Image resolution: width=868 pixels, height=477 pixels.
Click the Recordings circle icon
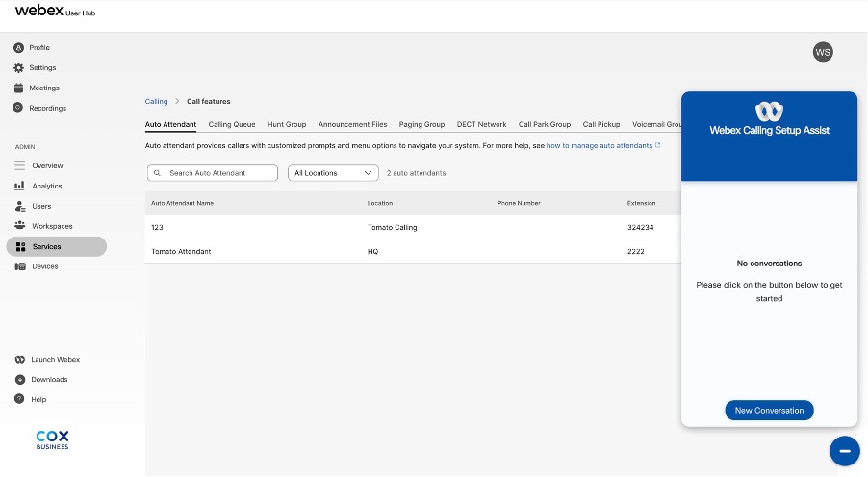click(x=18, y=108)
